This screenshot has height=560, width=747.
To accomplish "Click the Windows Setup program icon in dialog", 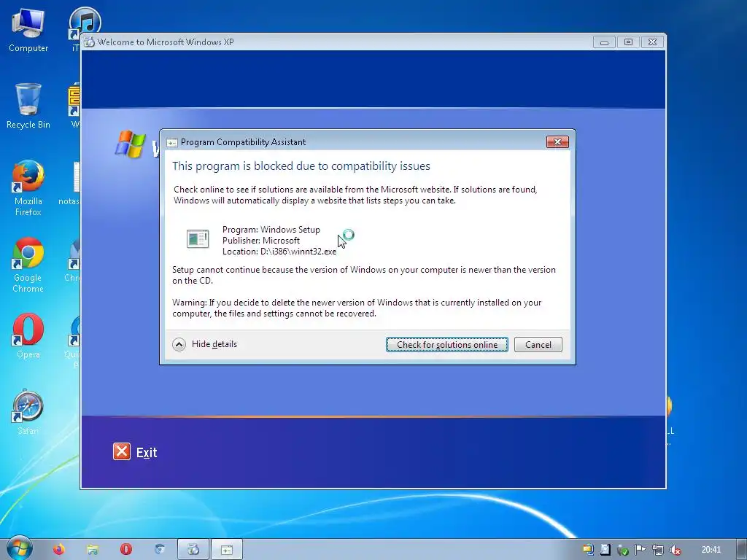I will point(198,238).
